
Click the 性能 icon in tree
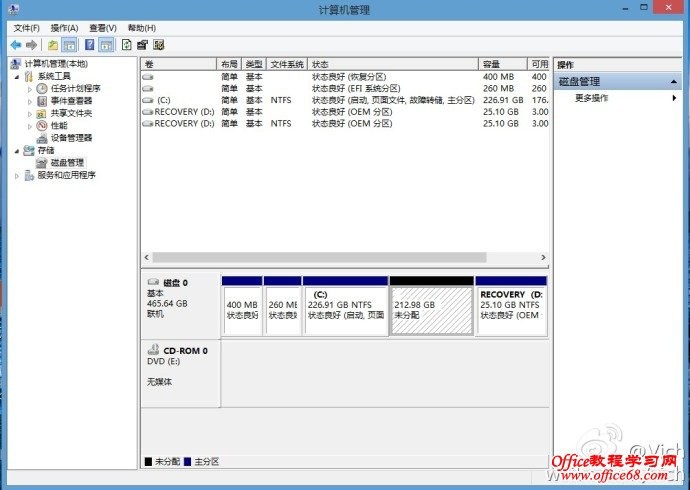pos(42,126)
